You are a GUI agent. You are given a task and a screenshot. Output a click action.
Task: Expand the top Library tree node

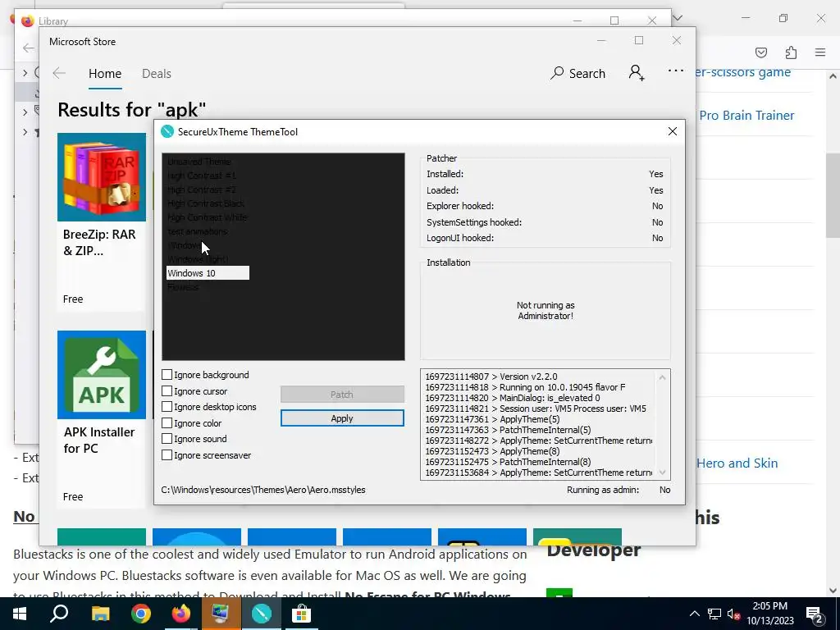(x=25, y=72)
